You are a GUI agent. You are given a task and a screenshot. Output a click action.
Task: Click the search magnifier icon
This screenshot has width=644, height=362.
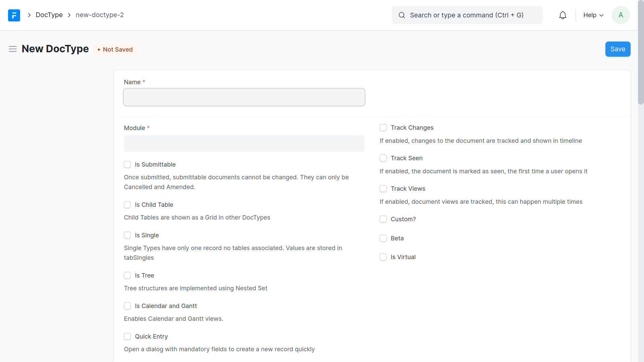point(401,15)
